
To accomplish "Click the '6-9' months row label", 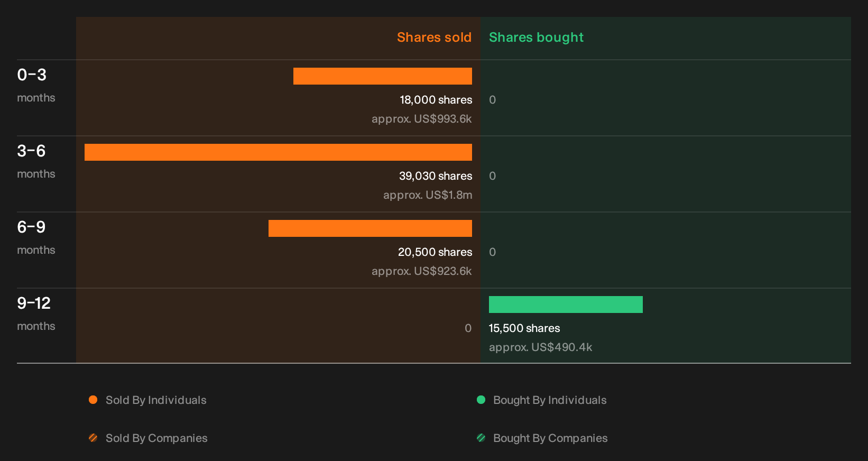I will (31, 227).
